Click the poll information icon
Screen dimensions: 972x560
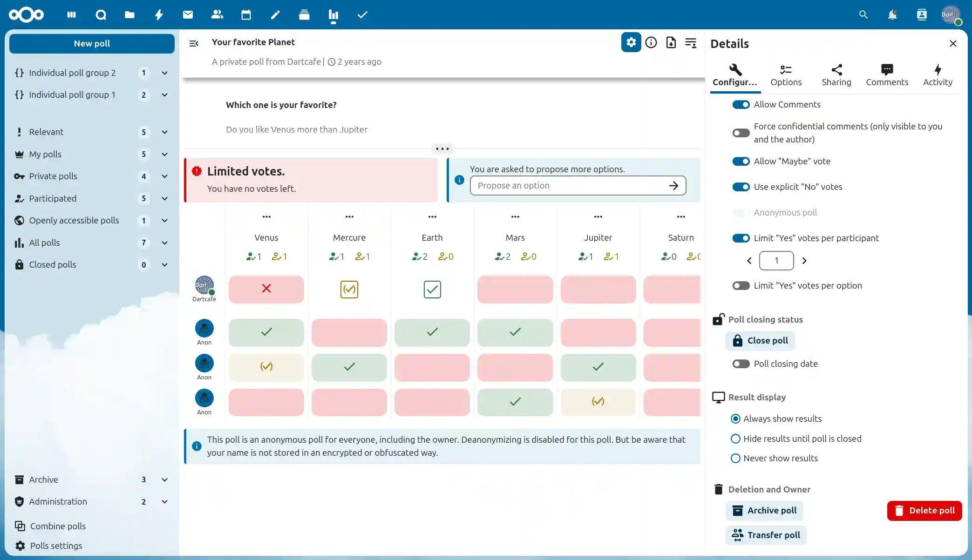pyautogui.click(x=651, y=43)
